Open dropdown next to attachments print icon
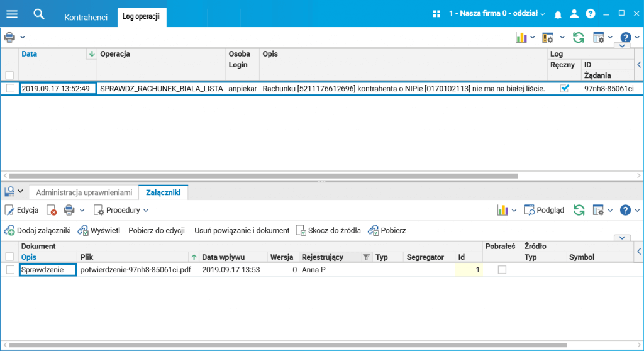This screenshot has width=644, height=351. coord(82,211)
